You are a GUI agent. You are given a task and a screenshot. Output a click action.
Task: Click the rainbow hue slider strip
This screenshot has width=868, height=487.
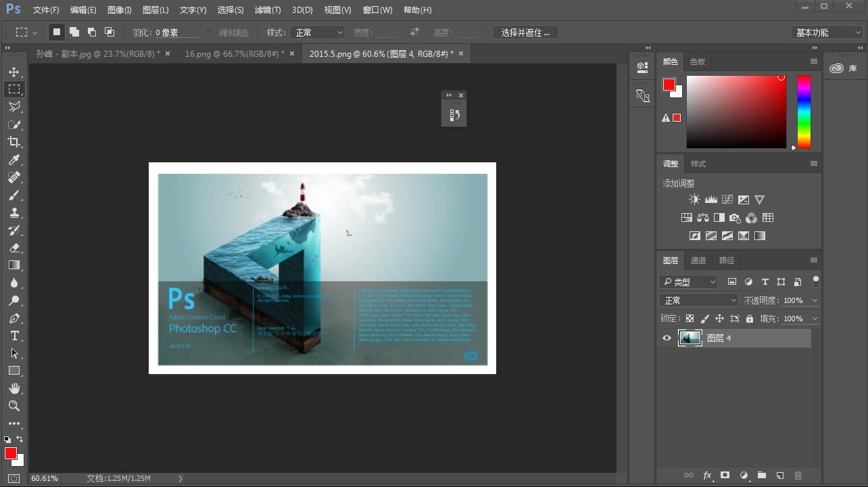pos(804,112)
